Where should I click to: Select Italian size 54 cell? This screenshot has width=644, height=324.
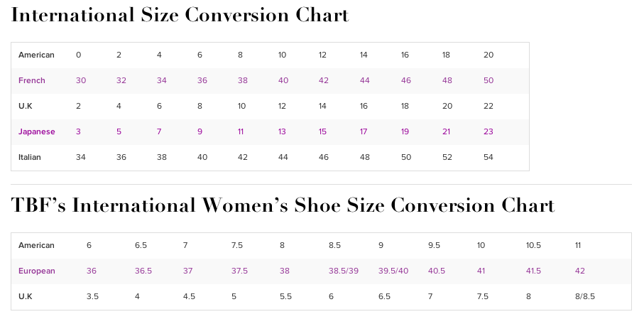(x=489, y=158)
